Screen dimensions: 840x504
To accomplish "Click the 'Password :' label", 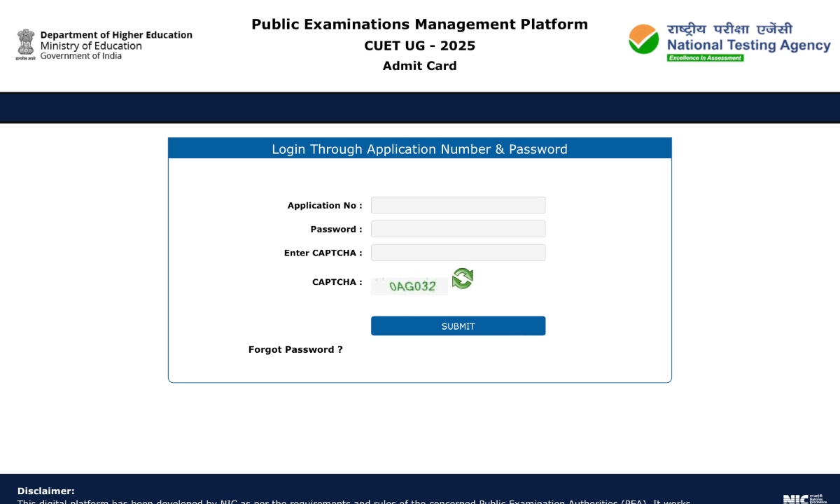I will (x=337, y=229).
